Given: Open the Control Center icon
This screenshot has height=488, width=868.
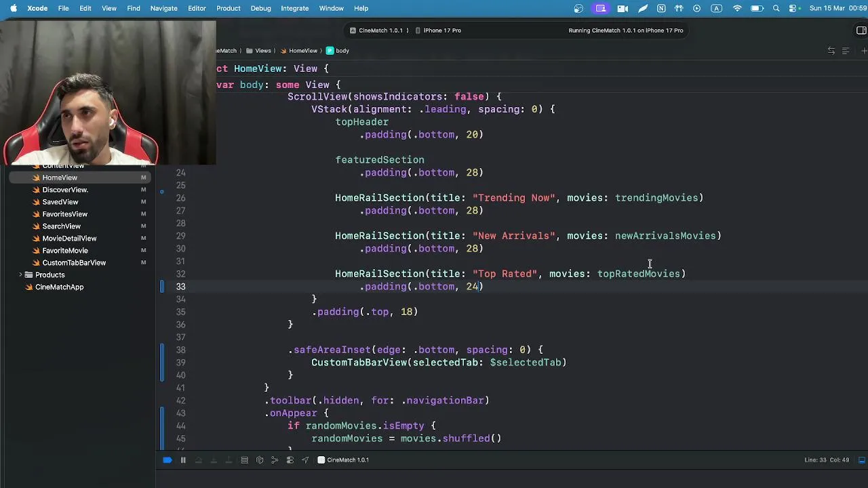Looking at the screenshot, I should pyautogui.click(x=794, y=8).
